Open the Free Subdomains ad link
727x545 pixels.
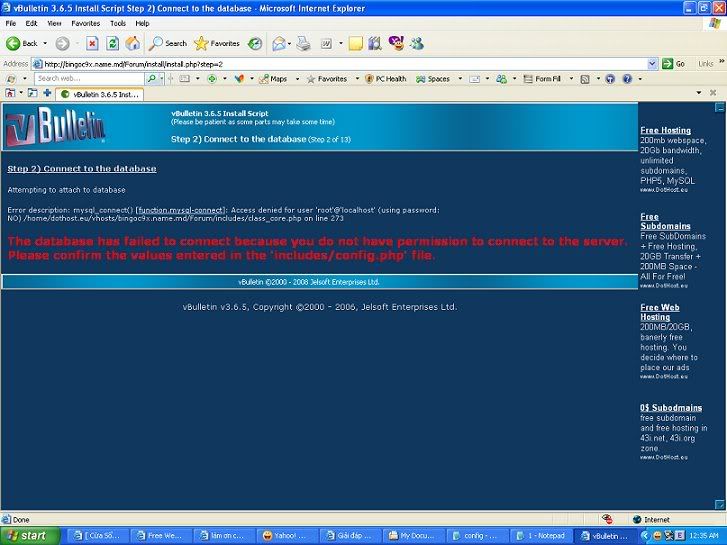(x=665, y=221)
